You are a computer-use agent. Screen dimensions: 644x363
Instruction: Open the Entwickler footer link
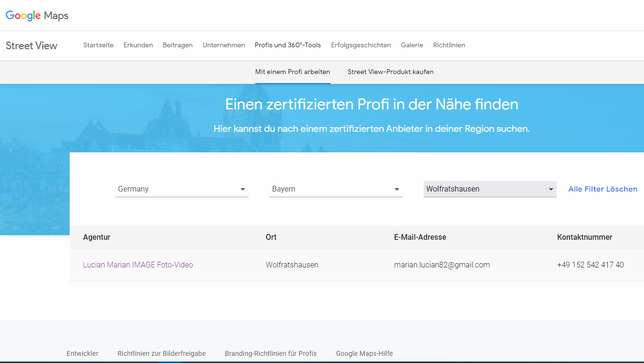point(83,353)
